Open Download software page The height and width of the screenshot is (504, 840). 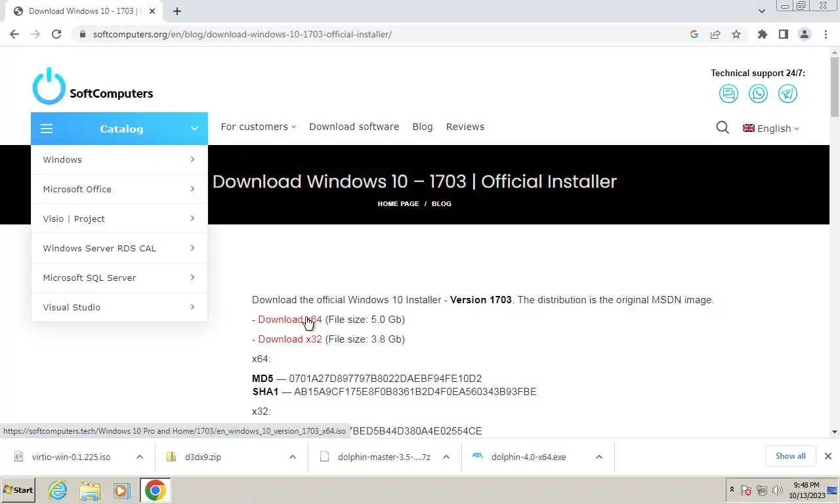(x=354, y=127)
